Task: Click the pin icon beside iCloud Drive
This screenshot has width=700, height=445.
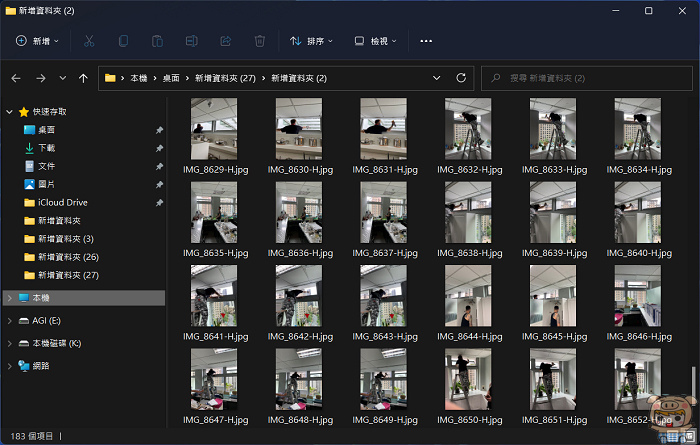Action: point(159,203)
